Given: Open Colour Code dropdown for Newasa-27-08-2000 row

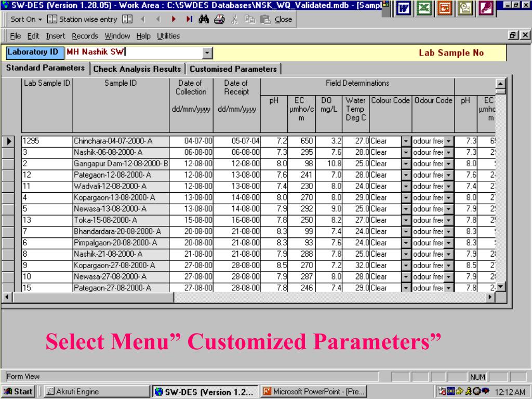Looking at the screenshot, I should tap(406, 277).
